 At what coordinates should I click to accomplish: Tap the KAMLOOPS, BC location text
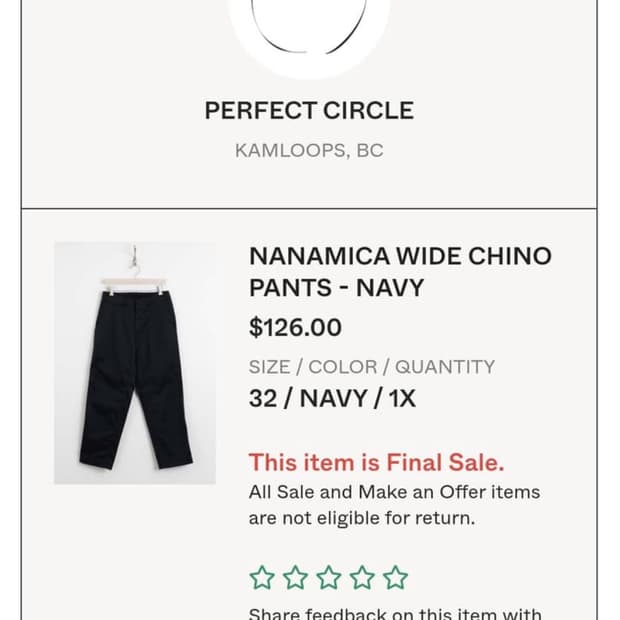(x=309, y=151)
